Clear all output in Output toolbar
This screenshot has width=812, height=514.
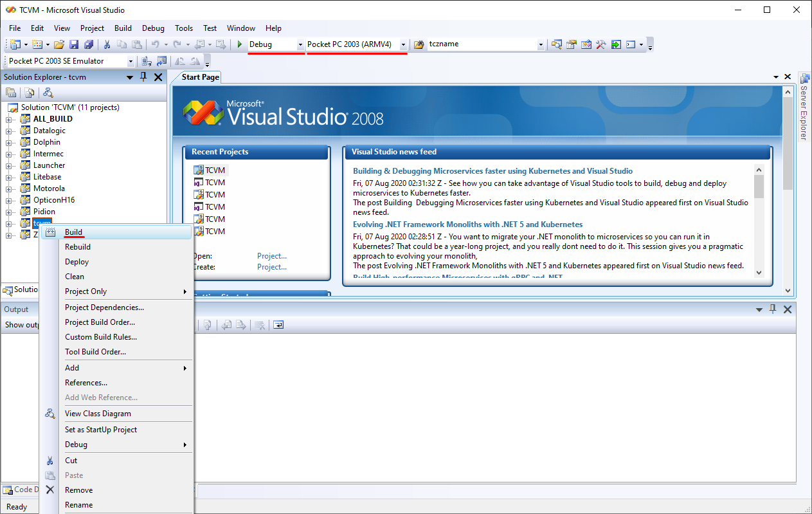[259, 325]
